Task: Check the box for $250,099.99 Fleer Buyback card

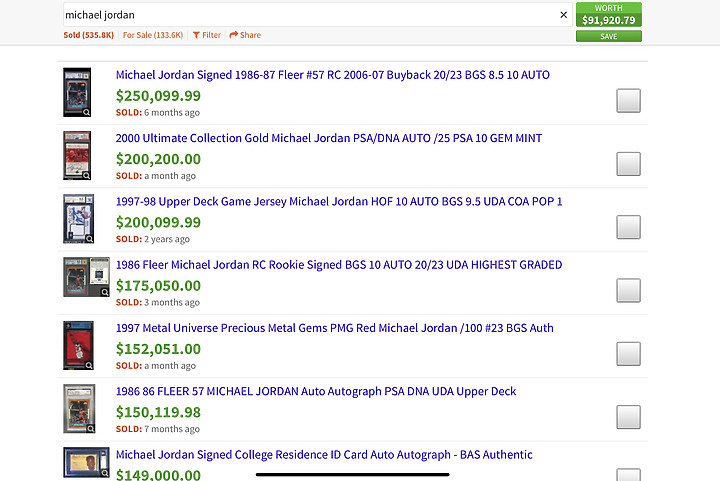Action: click(628, 100)
